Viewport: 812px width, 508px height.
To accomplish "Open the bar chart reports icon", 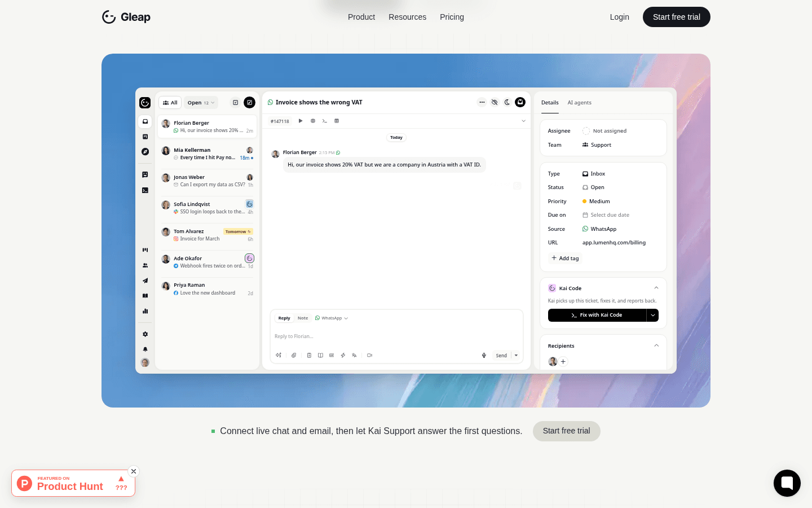I will (x=145, y=311).
